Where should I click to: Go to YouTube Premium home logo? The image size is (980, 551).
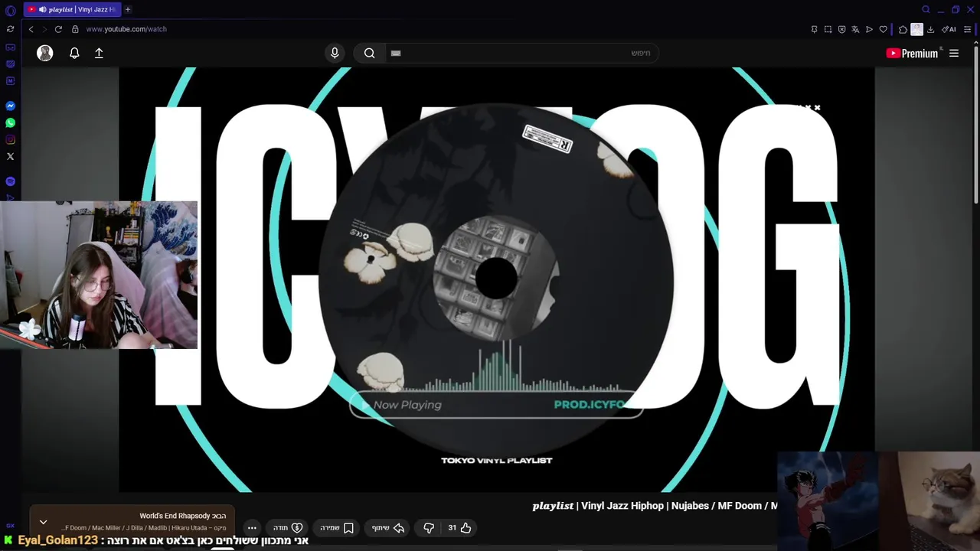point(912,53)
